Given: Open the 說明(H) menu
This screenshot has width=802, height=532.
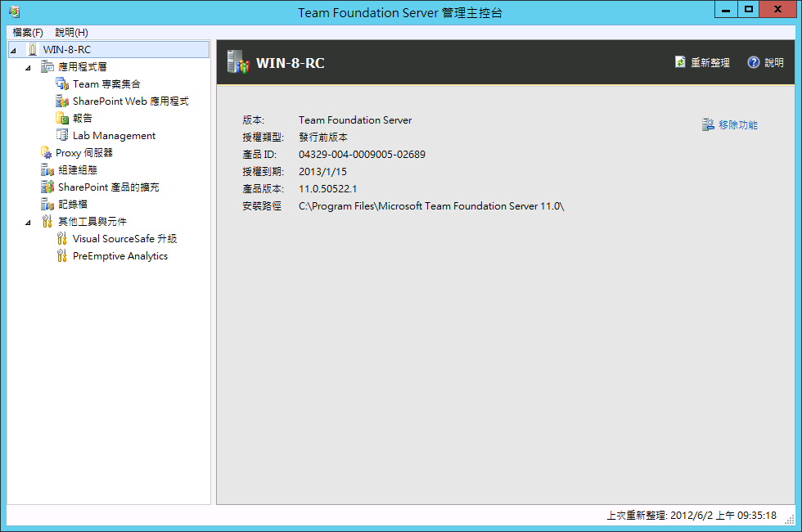Looking at the screenshot, I should [x=72, y=33].
